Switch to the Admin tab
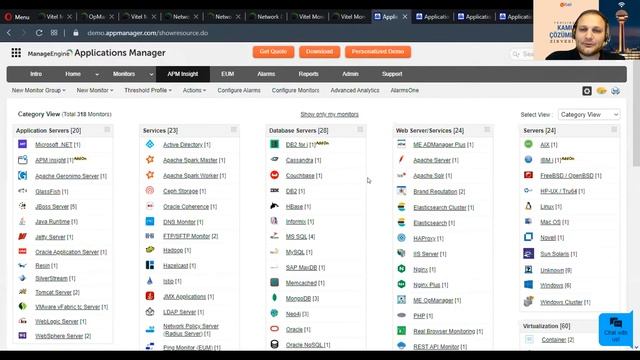Image resolution: width=640 pixels, height=360 pixels. tap(350, 74)
